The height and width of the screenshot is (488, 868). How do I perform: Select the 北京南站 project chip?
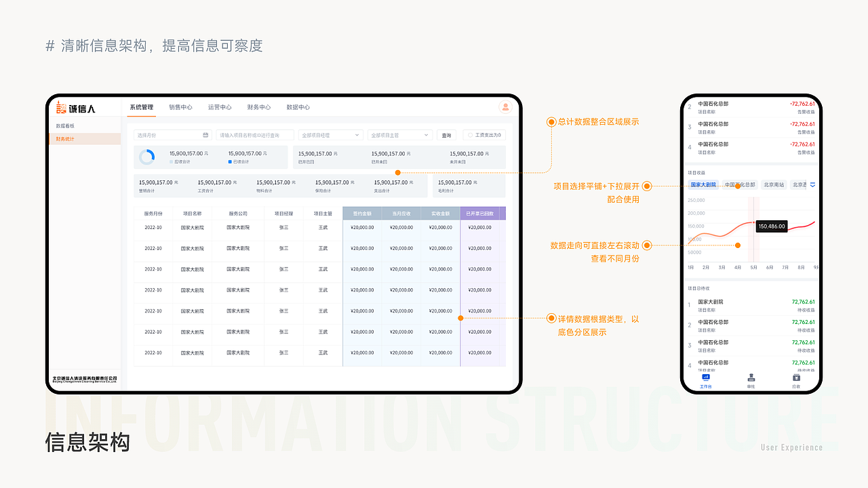coord(774,184)
